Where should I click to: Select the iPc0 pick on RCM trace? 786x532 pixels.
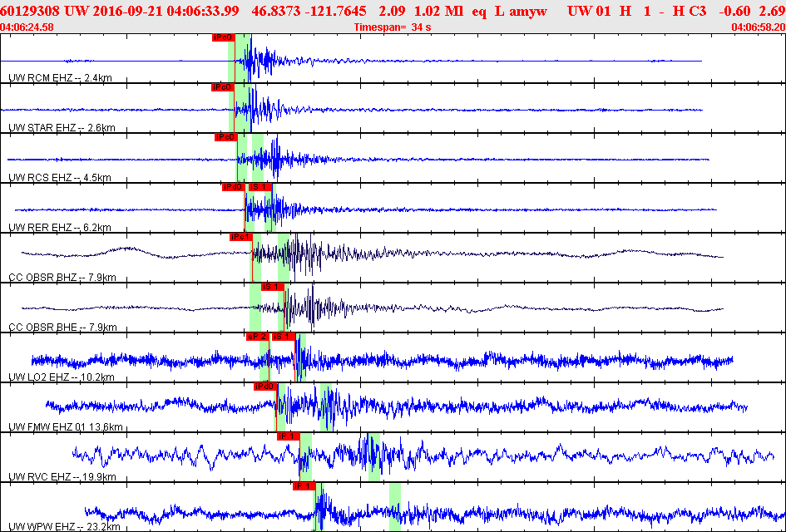pos(223,37)
